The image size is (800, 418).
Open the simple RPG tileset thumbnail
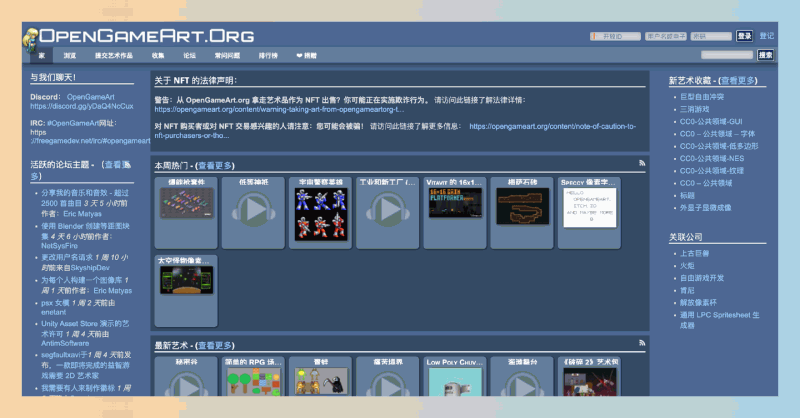(x=254, y=382)
